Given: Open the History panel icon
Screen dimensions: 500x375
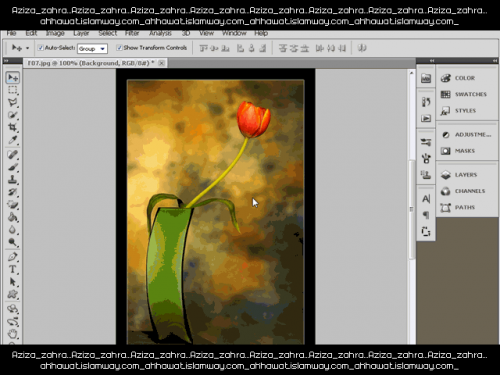Looking at the screenshot, I should 426,102.
